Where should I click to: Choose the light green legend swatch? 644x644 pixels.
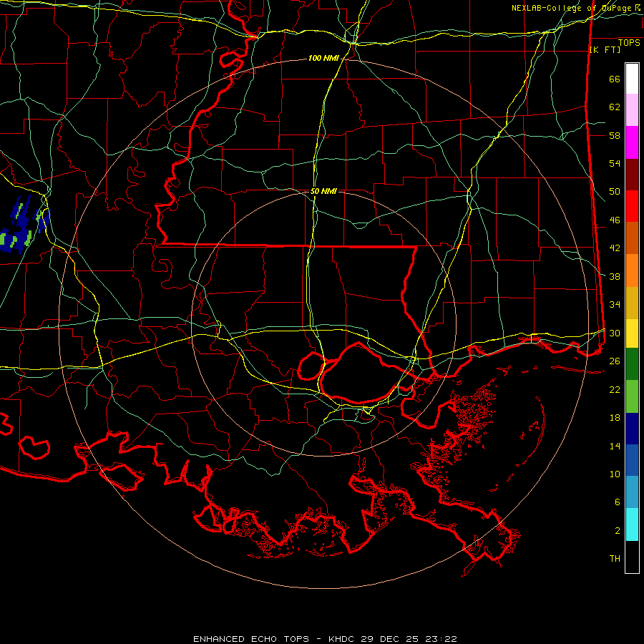632,396
